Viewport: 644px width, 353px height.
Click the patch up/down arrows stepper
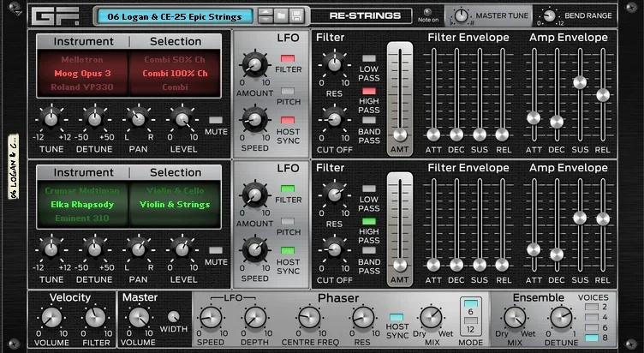pos(265,16)
